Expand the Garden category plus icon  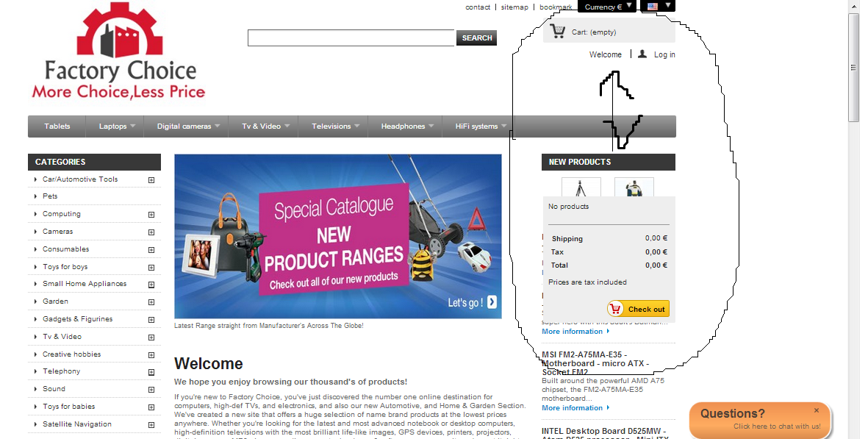(151, 301)
